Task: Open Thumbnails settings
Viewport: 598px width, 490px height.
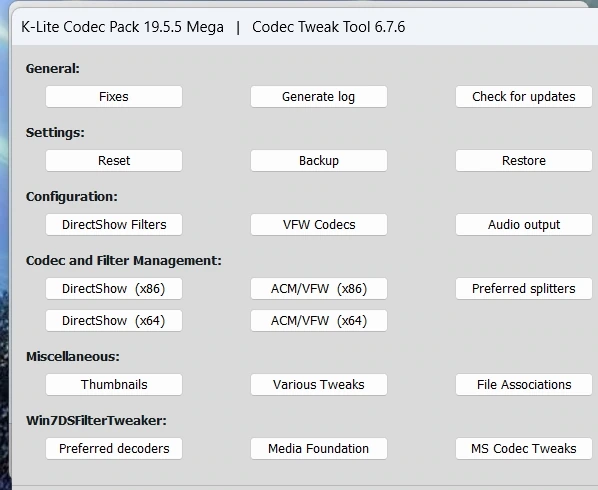Action: tap(114, 384)
